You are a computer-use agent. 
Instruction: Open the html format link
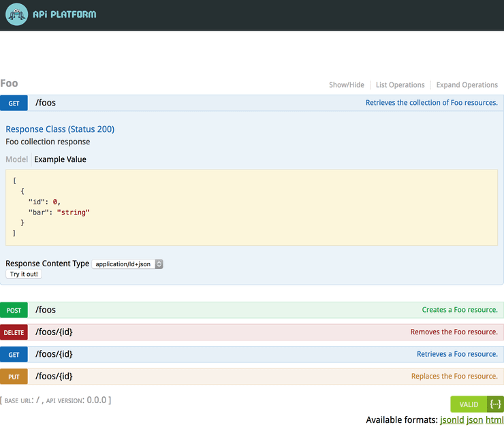(x=494, y=420)
